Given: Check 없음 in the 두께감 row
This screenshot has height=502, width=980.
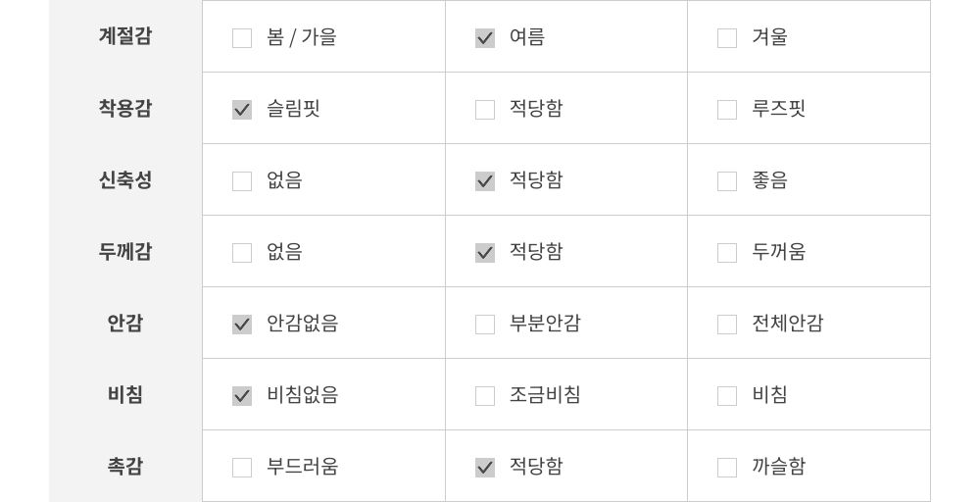Looking at the screenshot, I should tap(242, 253).
